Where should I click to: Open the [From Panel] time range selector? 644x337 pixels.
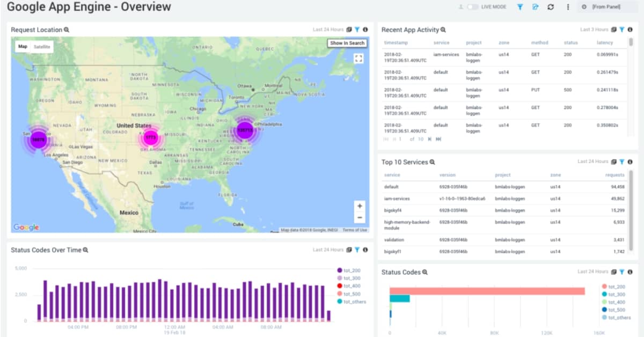click(x=608, y=7)
